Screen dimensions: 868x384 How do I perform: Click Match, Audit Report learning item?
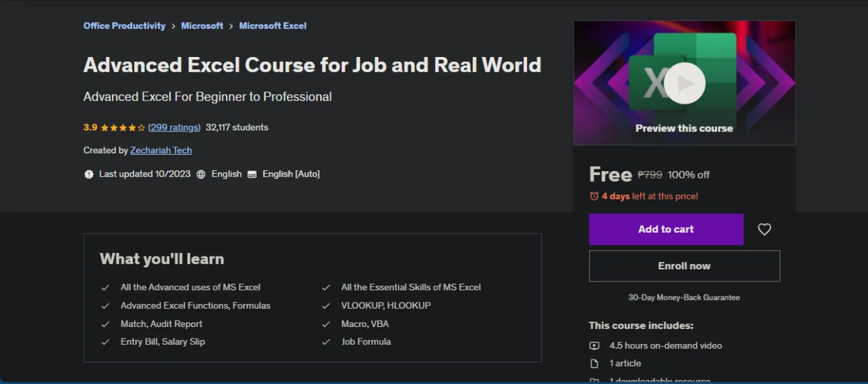(161, 324)
